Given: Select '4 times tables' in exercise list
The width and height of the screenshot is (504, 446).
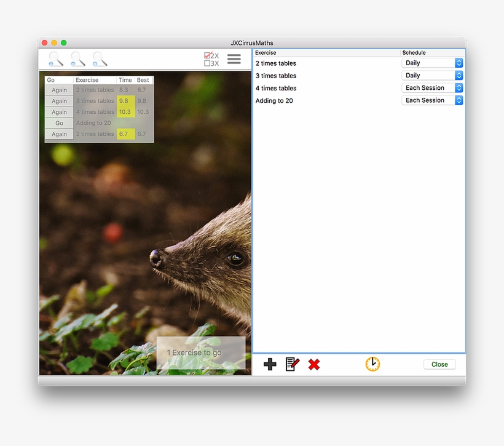Looking at the screenshot, I should (x=276, y=88).
